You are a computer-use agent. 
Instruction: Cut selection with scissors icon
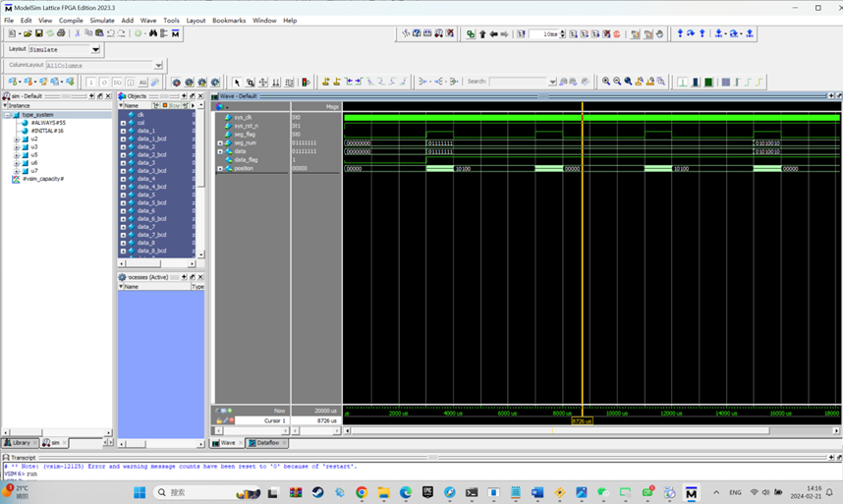(78, 33)
